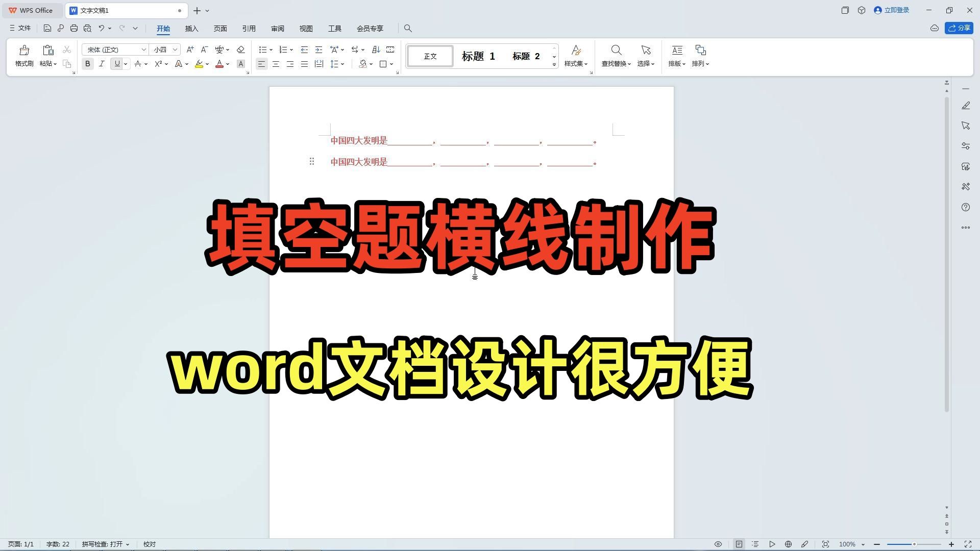Expand the numbered list dropdown arrow
Viewport: 980px width, 551px height.
click(291, 50)
